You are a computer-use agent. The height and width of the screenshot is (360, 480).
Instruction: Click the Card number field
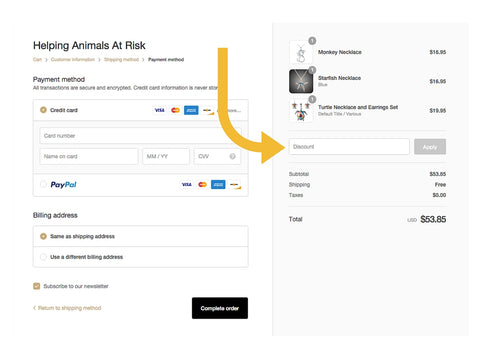coord(140,136)
